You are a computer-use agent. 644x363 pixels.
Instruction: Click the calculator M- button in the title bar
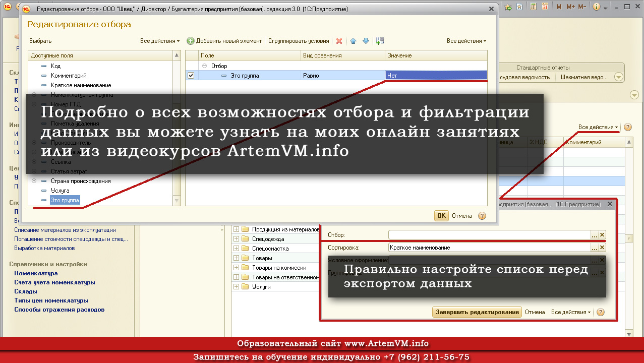(582, 7)
